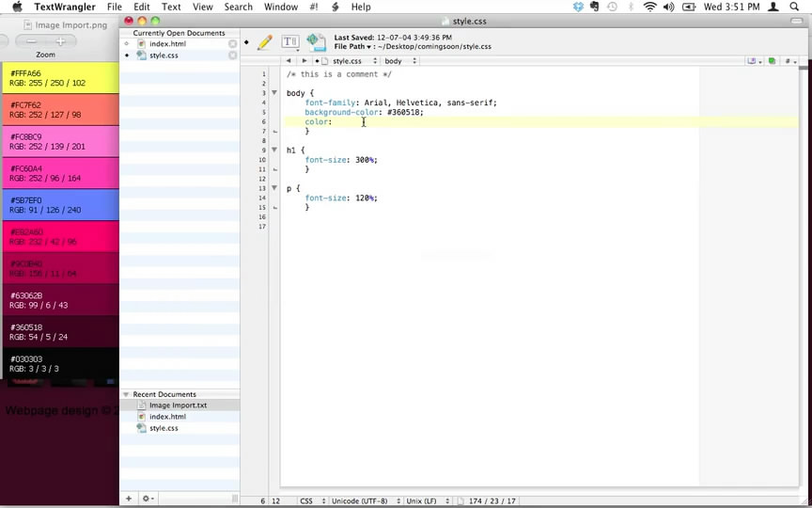Open the Text Options toolbar popup

point(290,42)
